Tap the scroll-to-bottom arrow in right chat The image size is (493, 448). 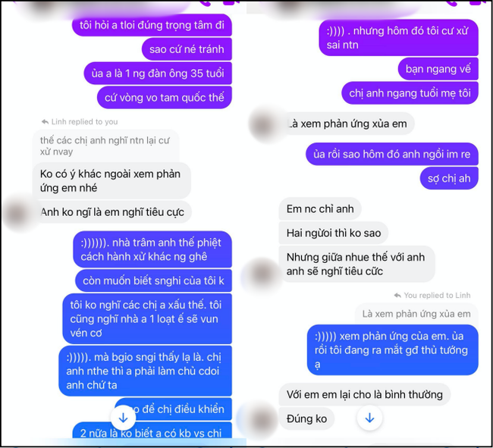pos(370,418)
